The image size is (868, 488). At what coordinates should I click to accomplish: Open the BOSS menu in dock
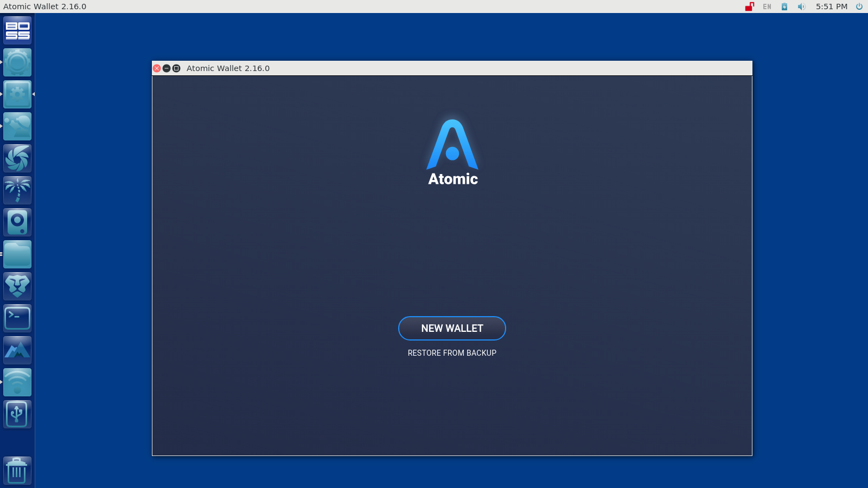(x=17, y=30)
